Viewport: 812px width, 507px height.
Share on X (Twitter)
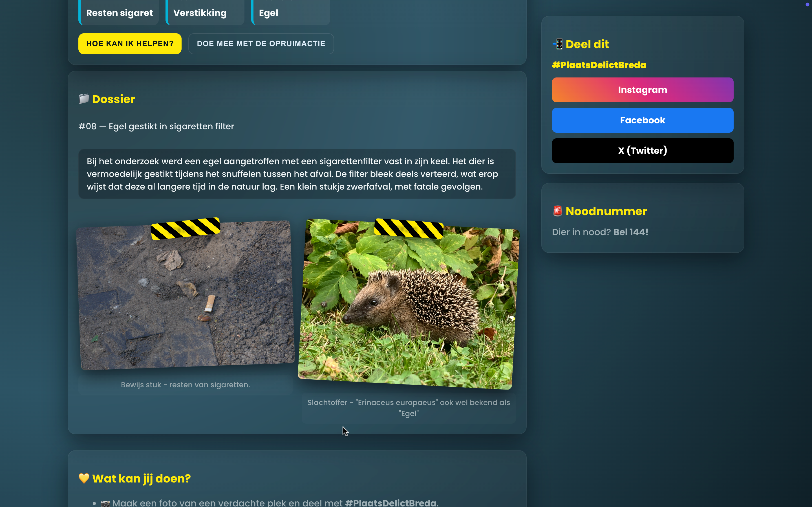642,151
